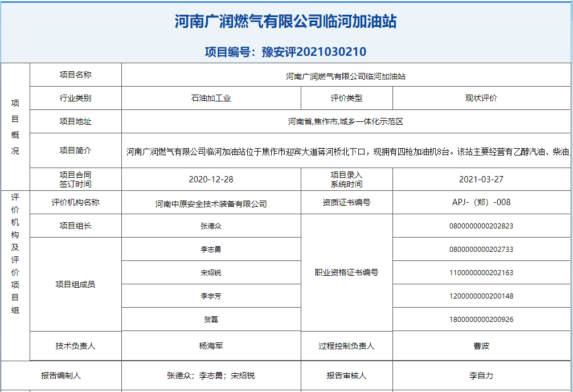573x392 pixels.
Task: Select 河南中原安全技术装备有限公司 cell
Action: [x=211, y=203]
